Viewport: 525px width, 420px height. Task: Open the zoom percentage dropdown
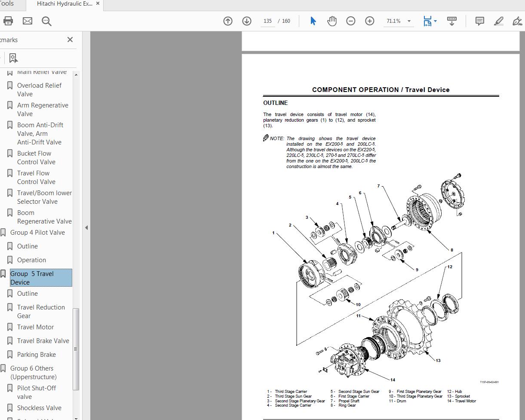409,21
